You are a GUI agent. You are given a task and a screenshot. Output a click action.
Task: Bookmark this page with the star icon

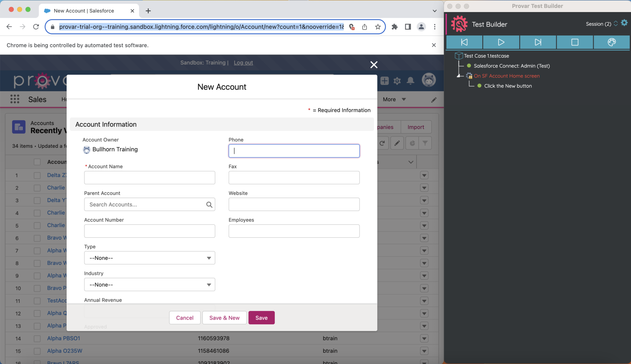click(378, 27)
